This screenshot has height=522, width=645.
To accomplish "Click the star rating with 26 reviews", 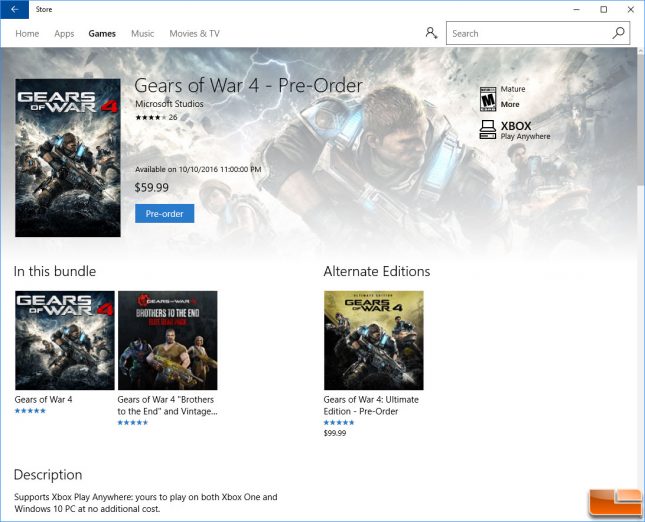I will [x=156, y=117].
